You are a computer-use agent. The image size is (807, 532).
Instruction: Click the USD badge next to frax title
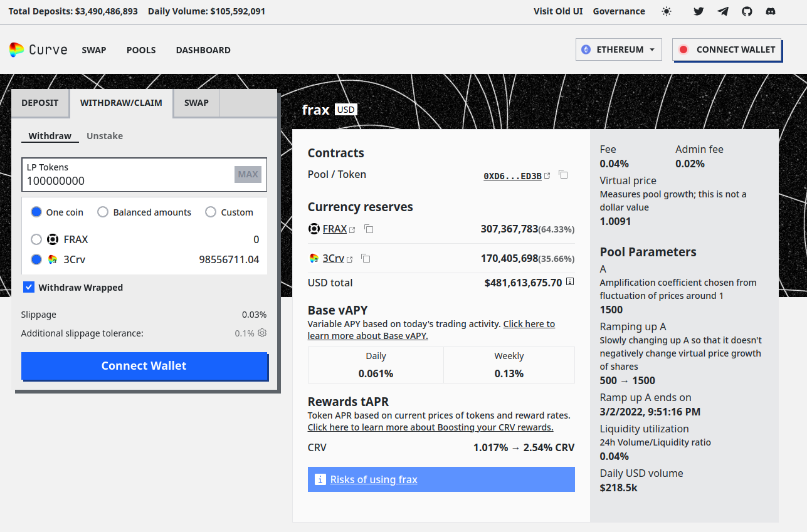(345, 110)
